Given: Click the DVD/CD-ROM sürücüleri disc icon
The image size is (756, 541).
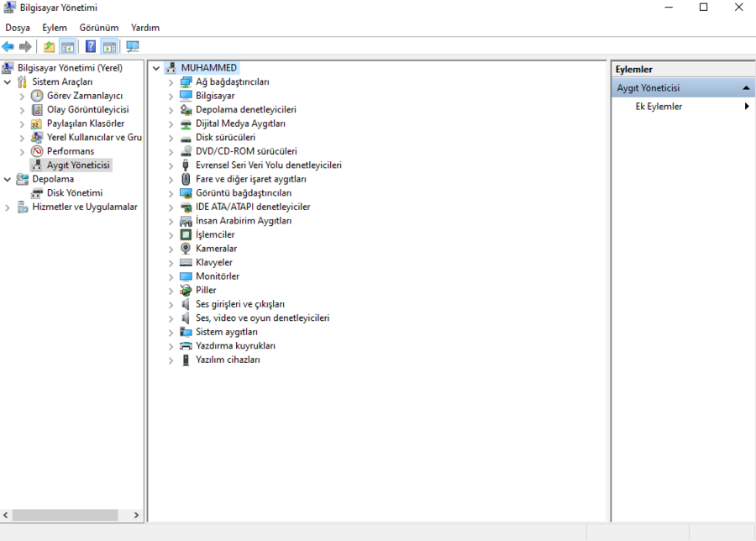Looking at the screenshot, I should (186, 151).
